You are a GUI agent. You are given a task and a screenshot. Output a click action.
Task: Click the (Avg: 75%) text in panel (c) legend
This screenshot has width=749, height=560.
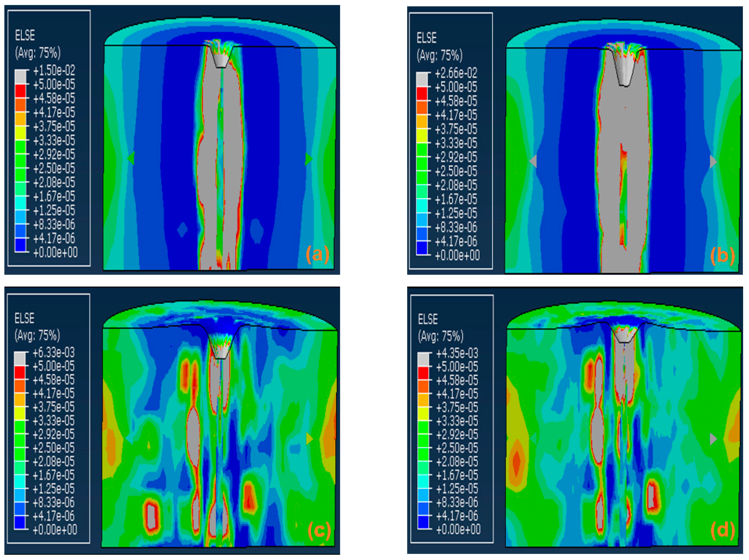37,335
